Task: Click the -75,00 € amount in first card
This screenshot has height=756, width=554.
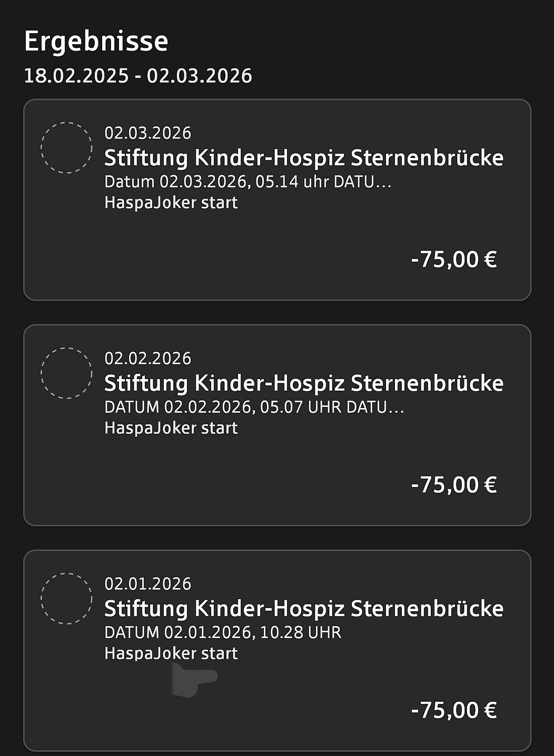Action: [x=453, y=260]
